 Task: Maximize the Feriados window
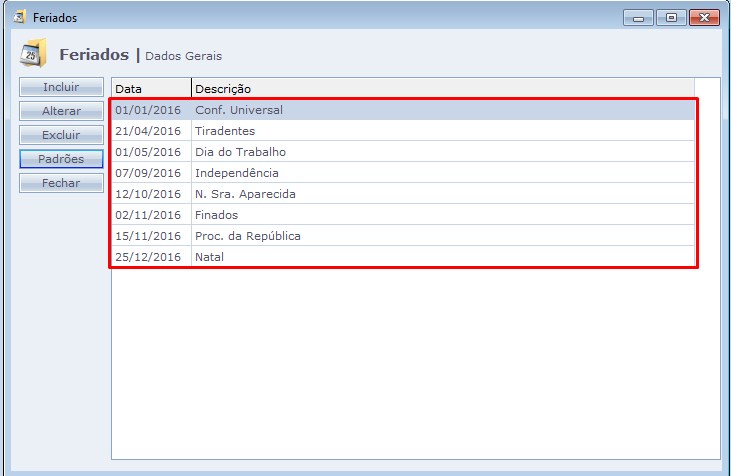(x=671, y=18)
